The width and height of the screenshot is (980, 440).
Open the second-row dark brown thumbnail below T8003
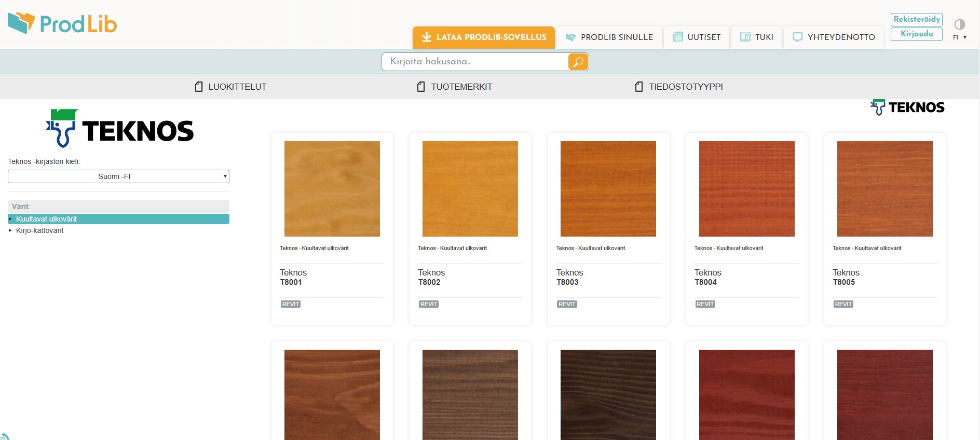(x=608, y=395)
